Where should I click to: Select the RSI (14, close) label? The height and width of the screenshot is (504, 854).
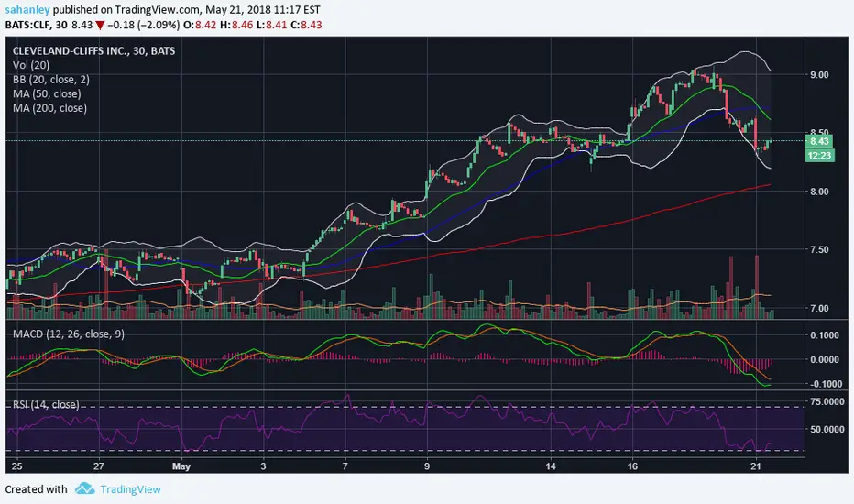[47, 404]
